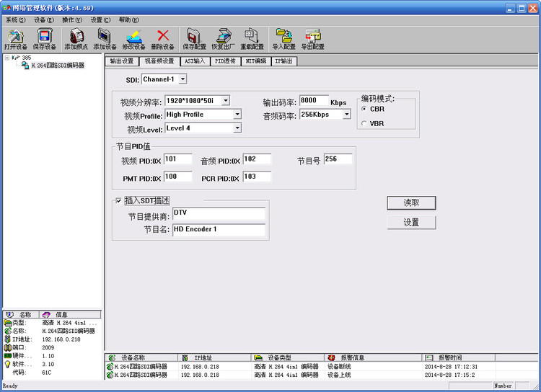Open the 视频分辨率 resolution dropdown

(x=226, y=101)
